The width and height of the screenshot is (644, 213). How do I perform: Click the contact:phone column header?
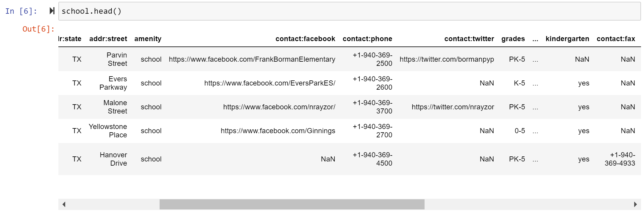click(367, 39)
